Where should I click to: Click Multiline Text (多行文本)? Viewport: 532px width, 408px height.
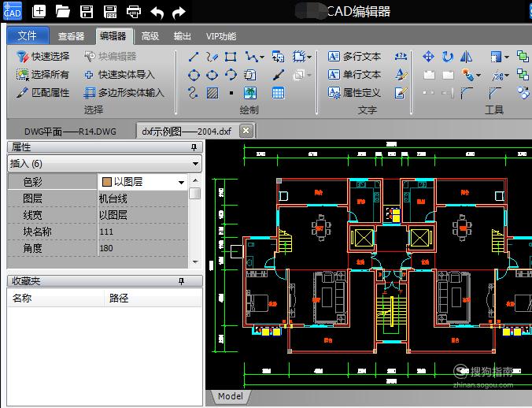pos(355,57)
